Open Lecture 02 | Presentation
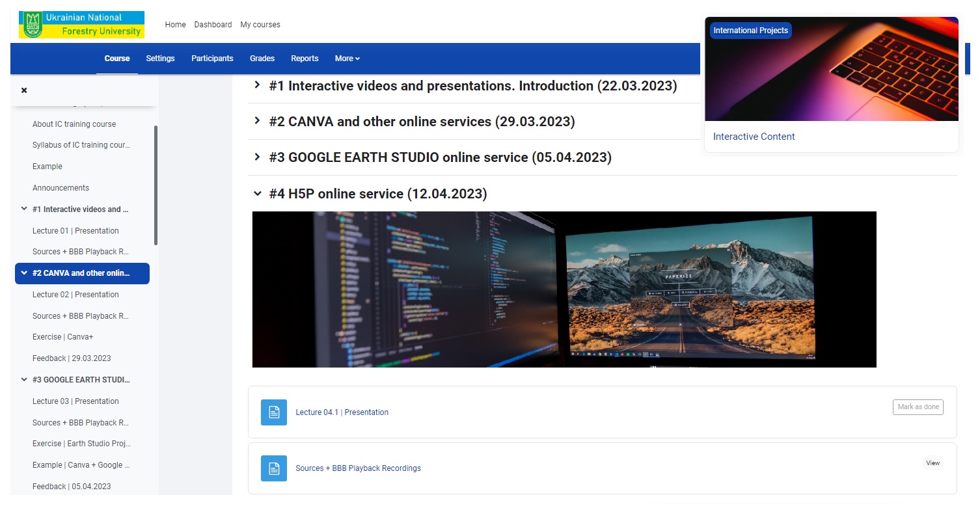Screen dimensions: 980x510 [x=75, y=295]
